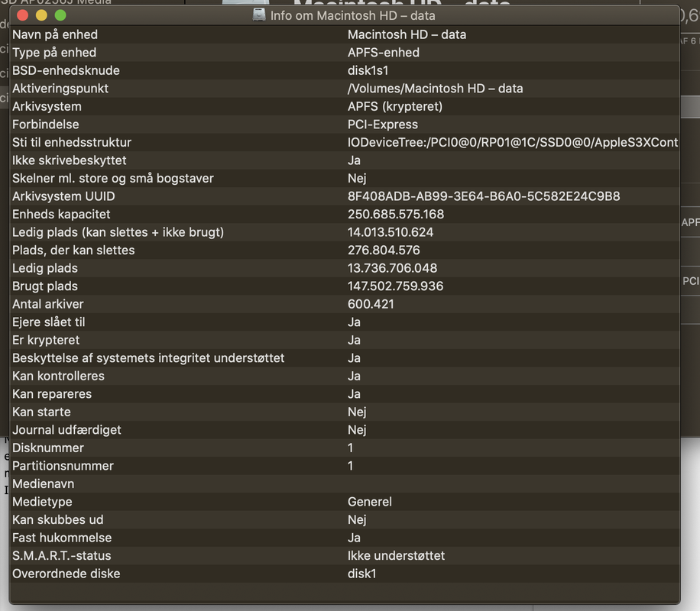The image size is (700, 611).
Task: Zoom the Info window with green button
Action: coord(60,15)
